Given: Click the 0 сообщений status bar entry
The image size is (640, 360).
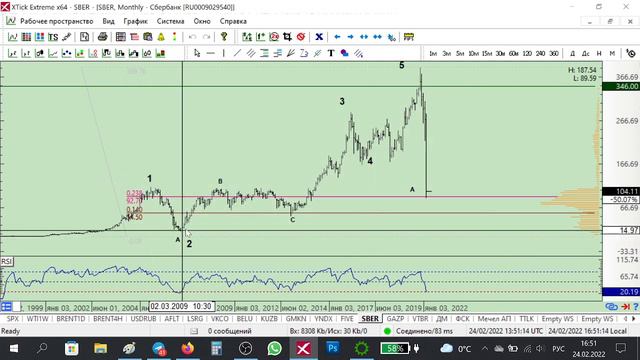Looking at the screenshot, I should point(229,331).
